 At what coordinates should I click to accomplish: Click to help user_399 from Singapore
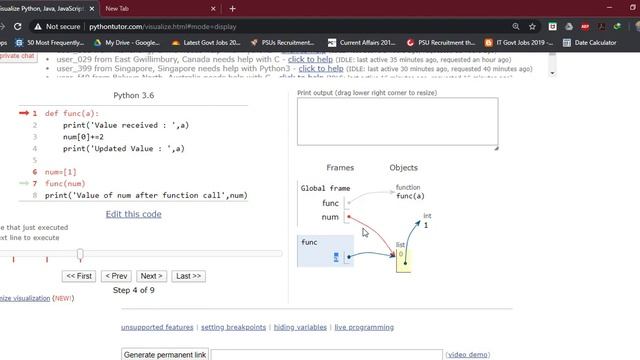point(321,69)
